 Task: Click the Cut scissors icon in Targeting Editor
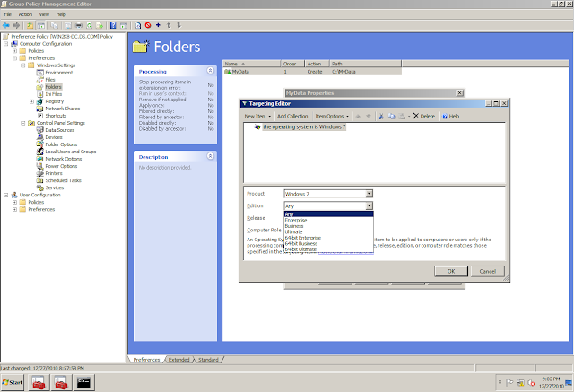click(381, 116)
